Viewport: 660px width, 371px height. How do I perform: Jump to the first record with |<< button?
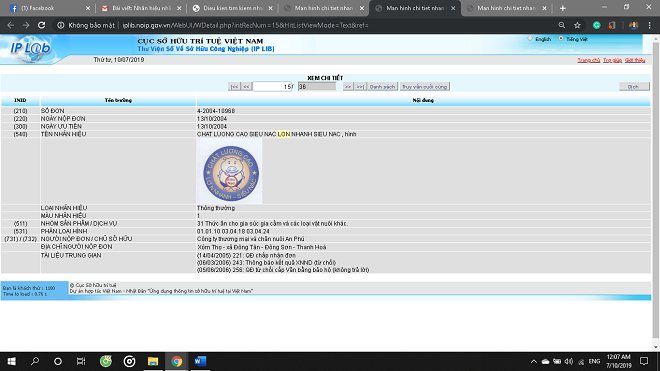pyautogui.click(x=234, y=87)
